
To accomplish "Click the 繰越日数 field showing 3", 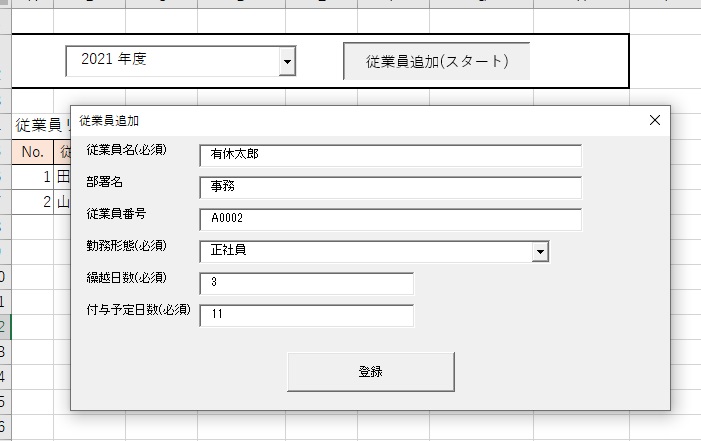I will tap(306, 283).
